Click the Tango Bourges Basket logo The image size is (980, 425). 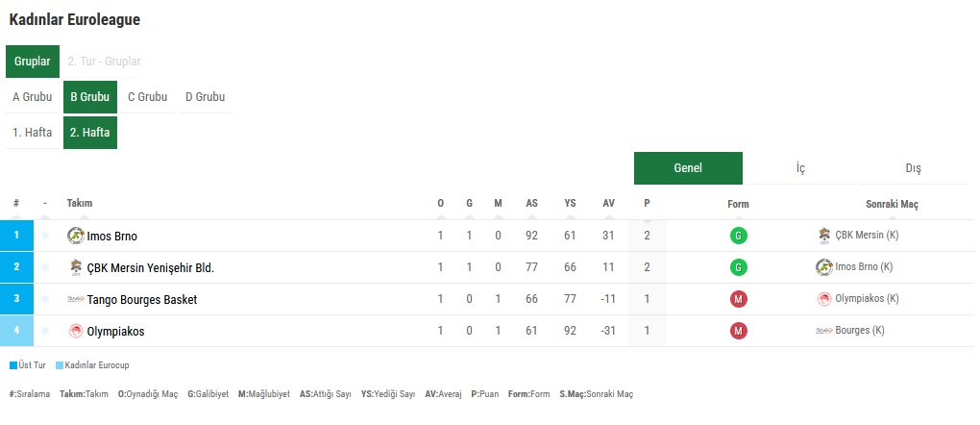[x=76, y=300]
